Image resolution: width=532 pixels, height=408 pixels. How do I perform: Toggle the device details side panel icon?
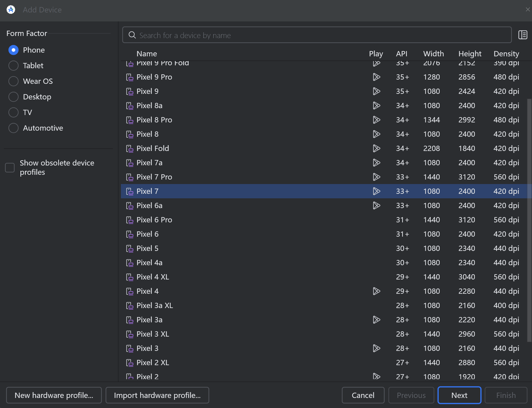pyautogui.click(x=523, y=35)
